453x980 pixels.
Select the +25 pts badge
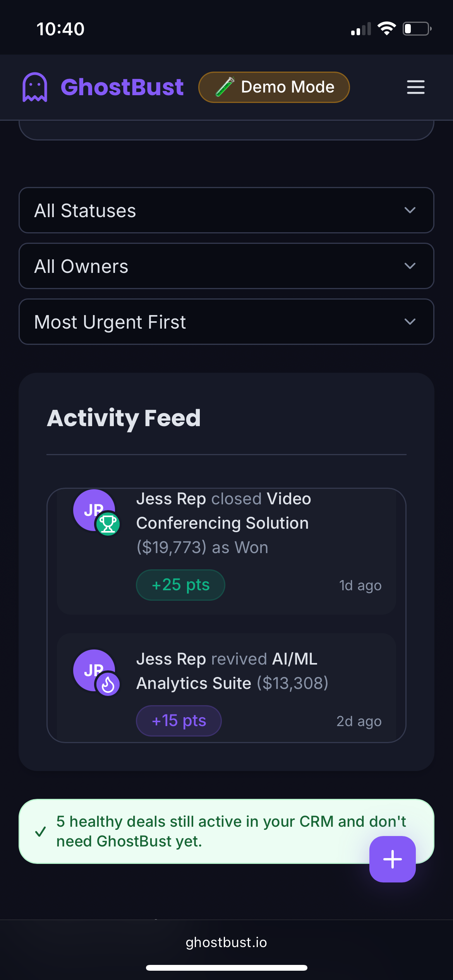(180, 585)
